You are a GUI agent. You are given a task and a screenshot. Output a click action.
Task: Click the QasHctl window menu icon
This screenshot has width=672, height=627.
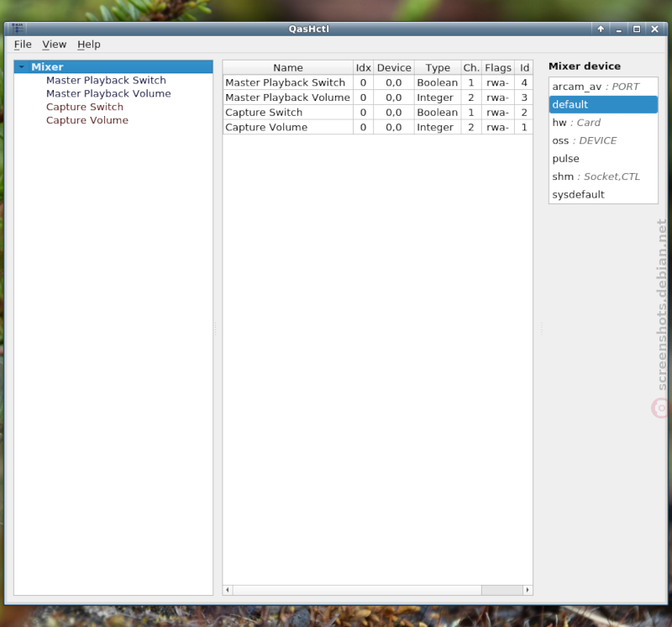17,29
